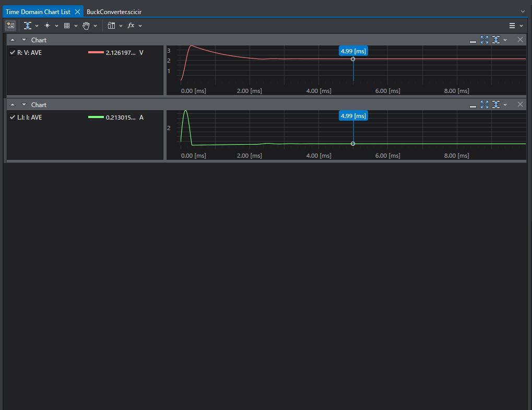Click the 4.99 [ms] cursor label in second chart
532x410 pixels.
(353, 116)
